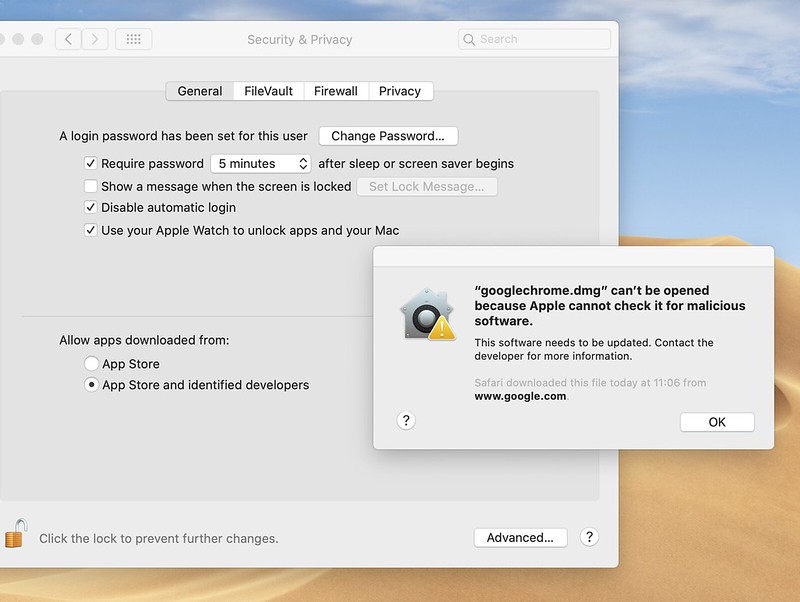Go back with the left chevron toolbar button
This screenshot has height=602, width=800.
pos(68,39)
